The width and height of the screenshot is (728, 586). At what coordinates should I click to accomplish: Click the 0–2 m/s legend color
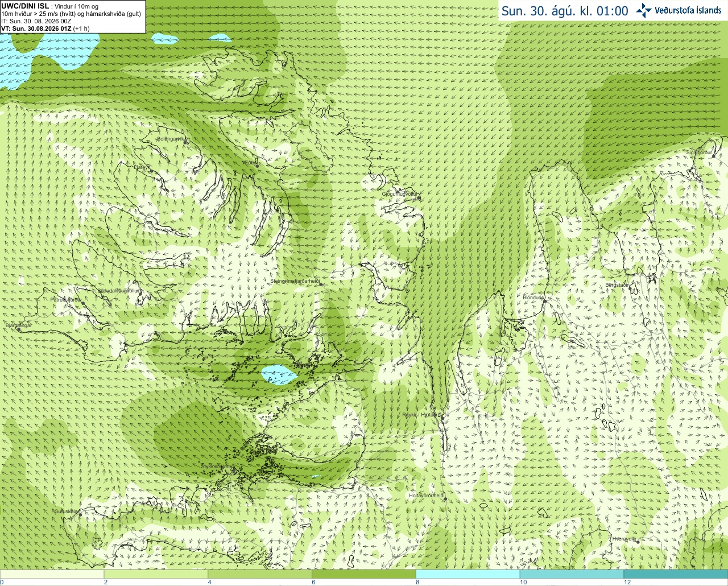52,574
